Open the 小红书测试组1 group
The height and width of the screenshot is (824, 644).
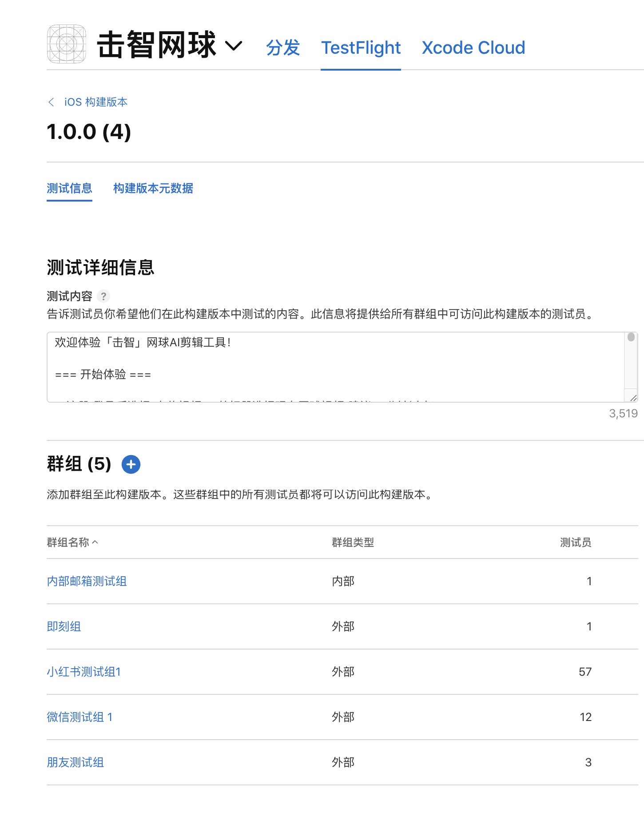coord(84,672)
